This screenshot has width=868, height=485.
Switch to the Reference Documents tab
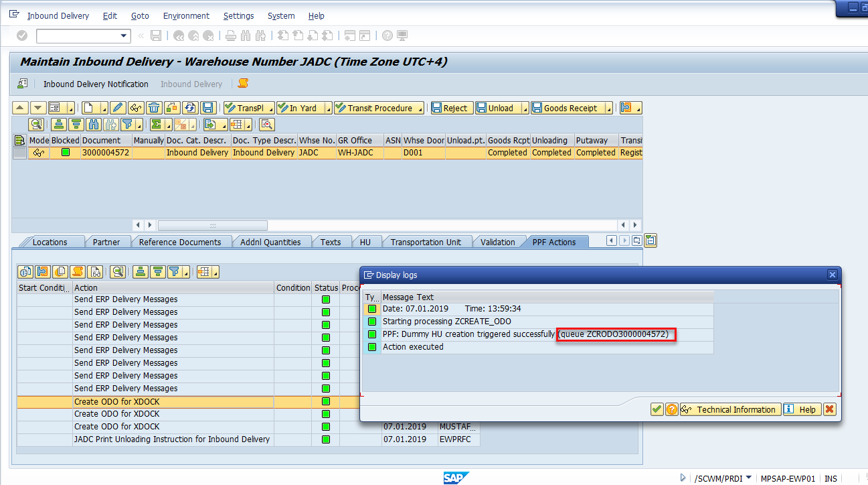coord(179,242)
